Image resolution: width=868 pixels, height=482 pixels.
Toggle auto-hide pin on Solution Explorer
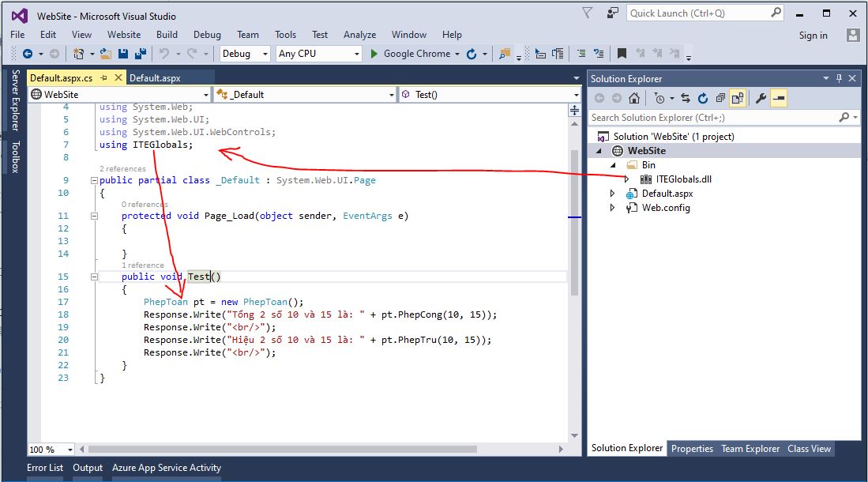coord(840,79)
